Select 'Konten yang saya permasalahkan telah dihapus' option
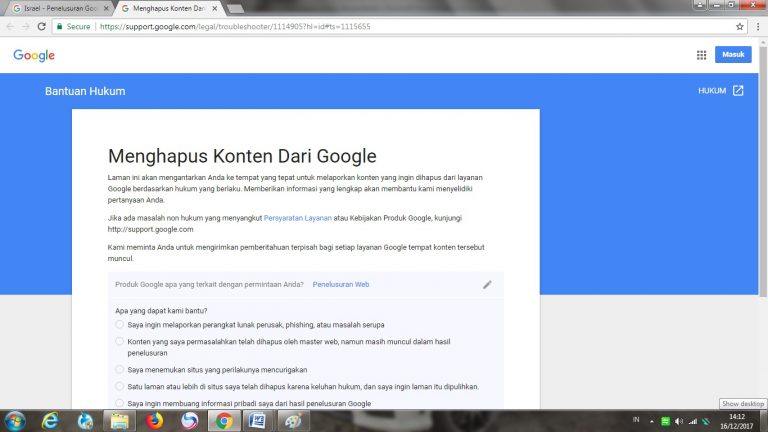 coord(120,341)
